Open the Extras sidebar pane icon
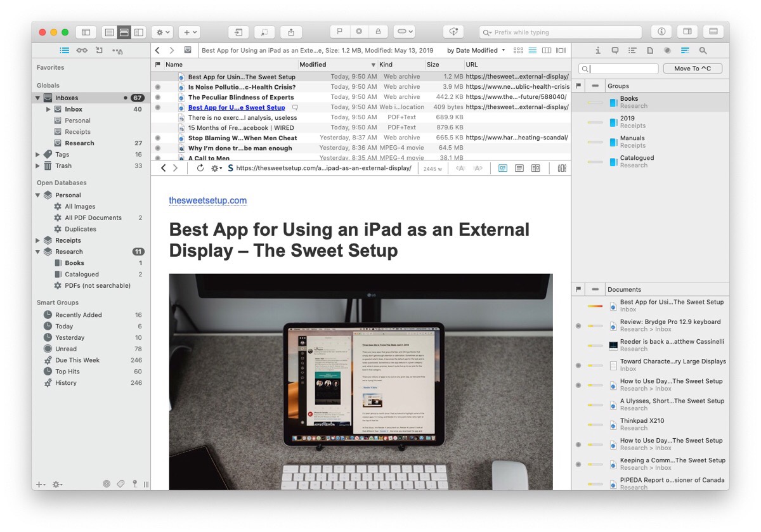Viewport: 761px width, 532px height. click(117, 50)
